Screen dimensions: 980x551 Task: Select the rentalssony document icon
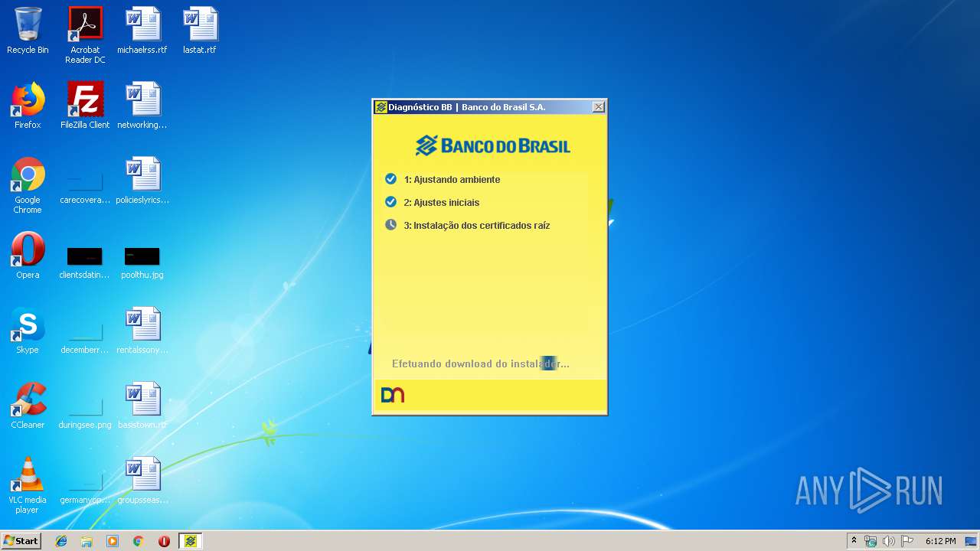click(142, 331)
